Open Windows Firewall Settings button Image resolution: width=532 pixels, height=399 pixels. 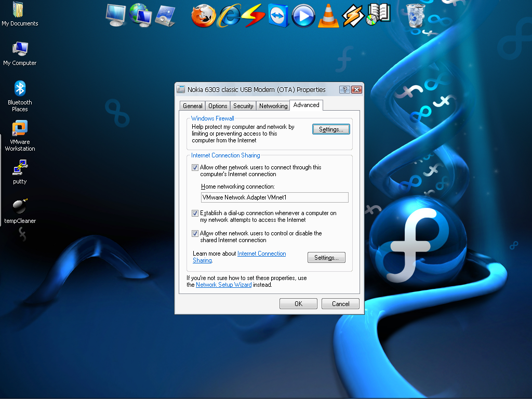tap(331, 129)
